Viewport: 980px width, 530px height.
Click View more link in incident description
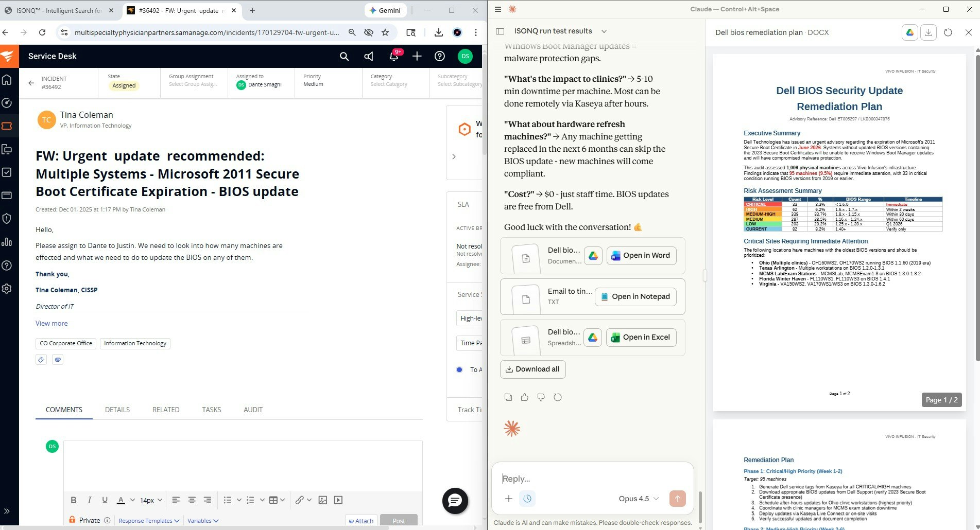pos(51,323)
